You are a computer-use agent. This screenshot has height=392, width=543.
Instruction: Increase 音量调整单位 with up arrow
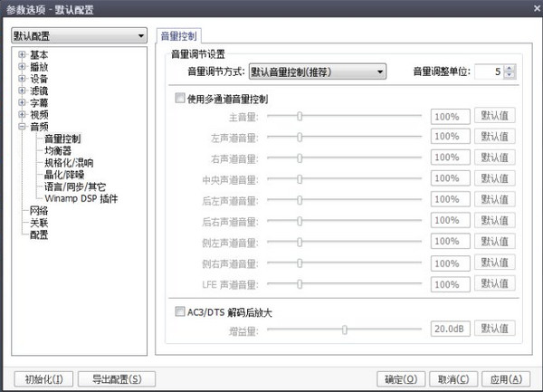509,68
